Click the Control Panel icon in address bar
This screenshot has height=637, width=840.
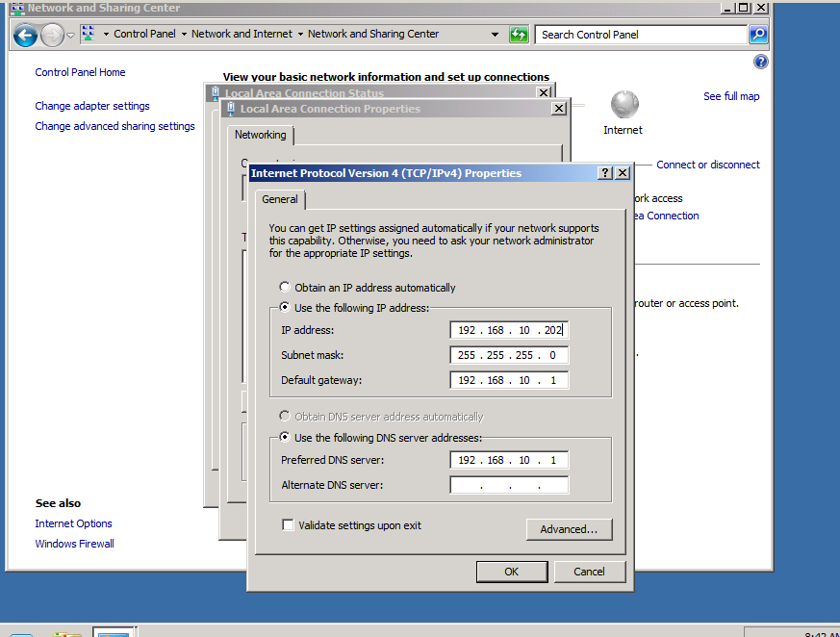click(x=89, y=34)
